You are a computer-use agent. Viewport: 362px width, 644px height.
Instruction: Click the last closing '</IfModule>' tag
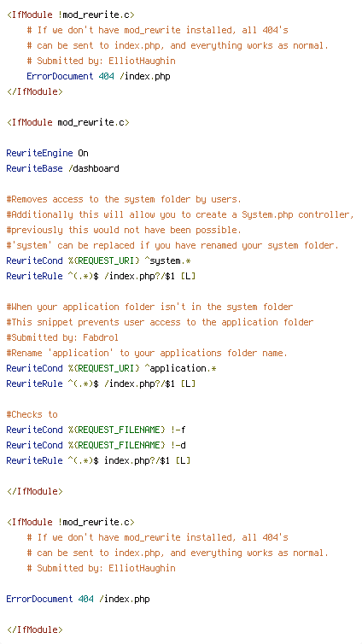pyautogui.click(x=35, y=629)
